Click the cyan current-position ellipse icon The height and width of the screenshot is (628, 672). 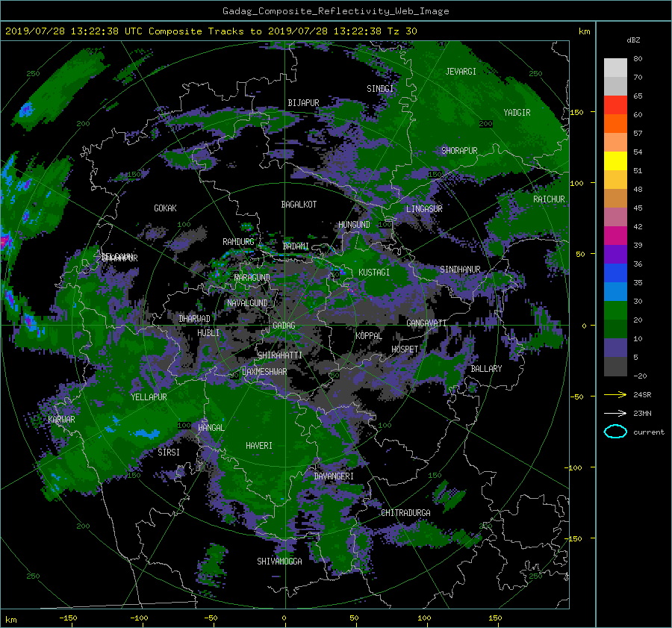tap(615, 432)
